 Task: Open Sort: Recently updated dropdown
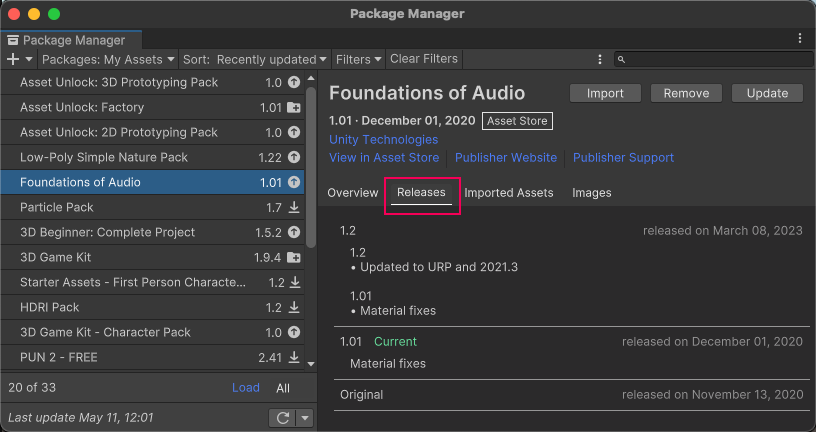(x=254, y=59)
